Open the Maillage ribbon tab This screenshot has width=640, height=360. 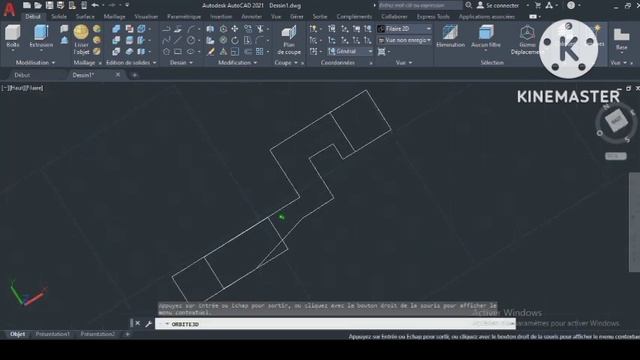click(x=114, y=17)
